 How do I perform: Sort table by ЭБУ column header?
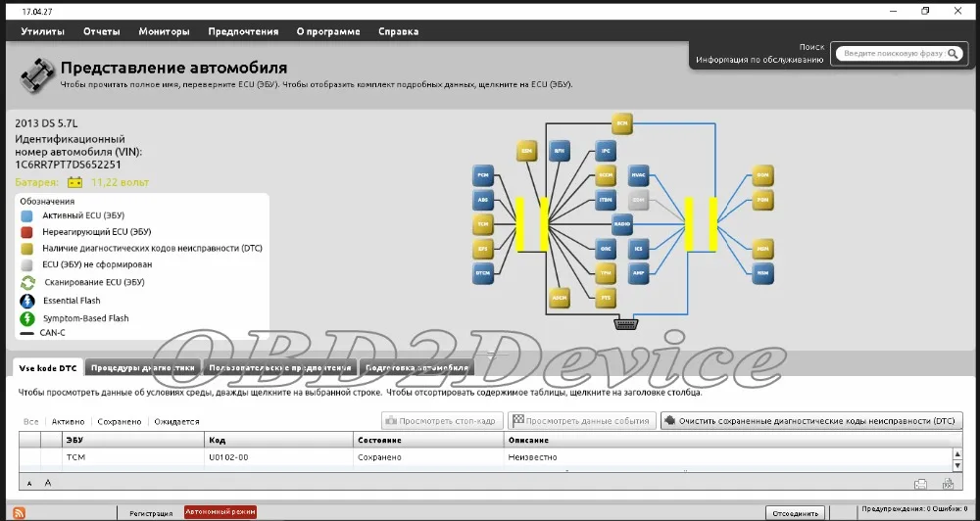point(134,441)
